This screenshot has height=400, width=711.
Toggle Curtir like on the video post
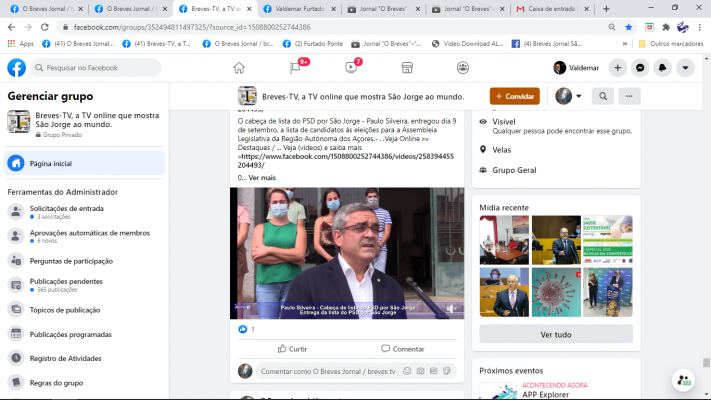coord(292,349)
